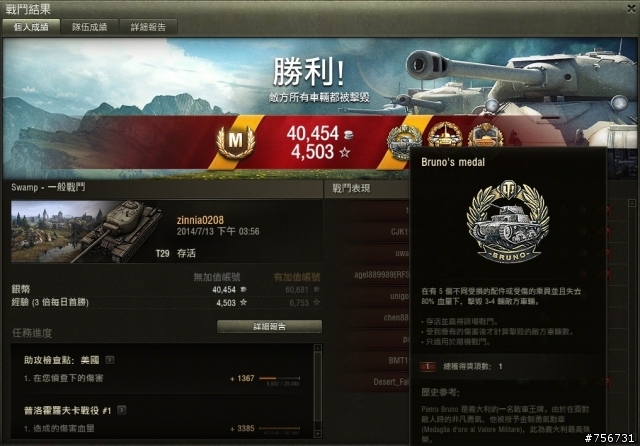Click the mission list scroll up arrow

pos(318,348)
